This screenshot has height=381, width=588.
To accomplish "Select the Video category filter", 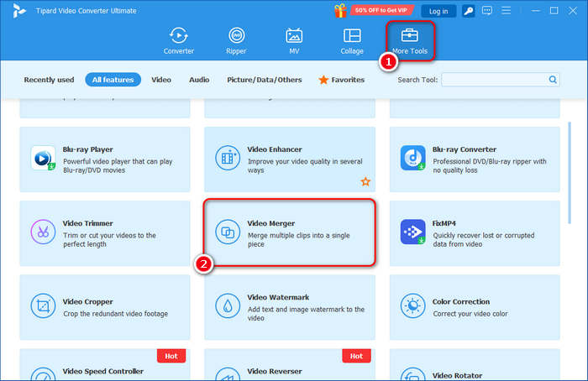I will point(161,80).
